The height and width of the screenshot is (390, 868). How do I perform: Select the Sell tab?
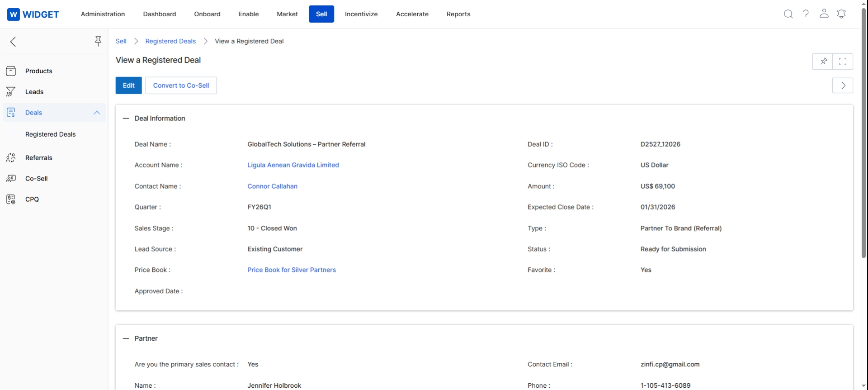tap(321, 14)
